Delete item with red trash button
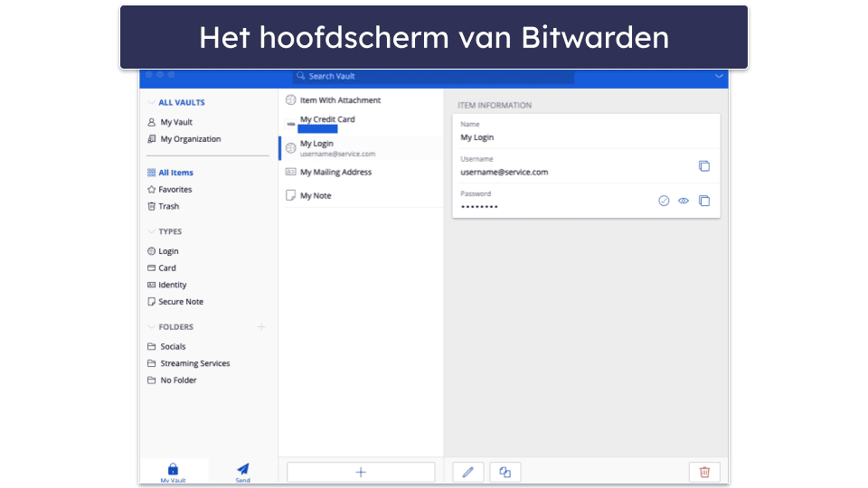 click(x=704, y=472)
